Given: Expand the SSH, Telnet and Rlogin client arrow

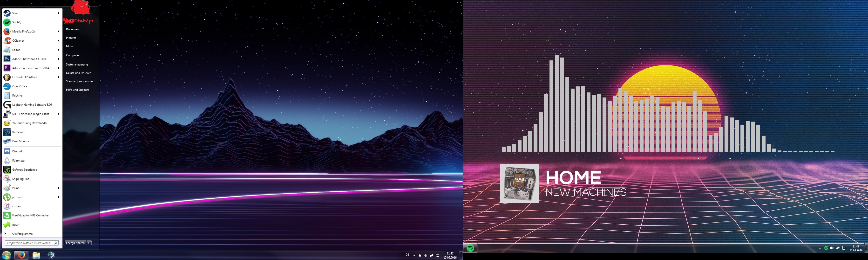Looking at the screenshot, I should pyautogui.click(x=59, y=114).
